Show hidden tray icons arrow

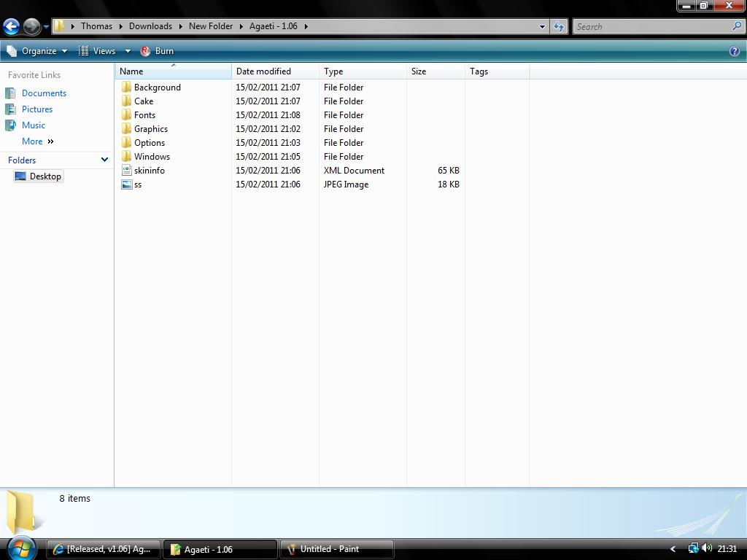point(673,549)
